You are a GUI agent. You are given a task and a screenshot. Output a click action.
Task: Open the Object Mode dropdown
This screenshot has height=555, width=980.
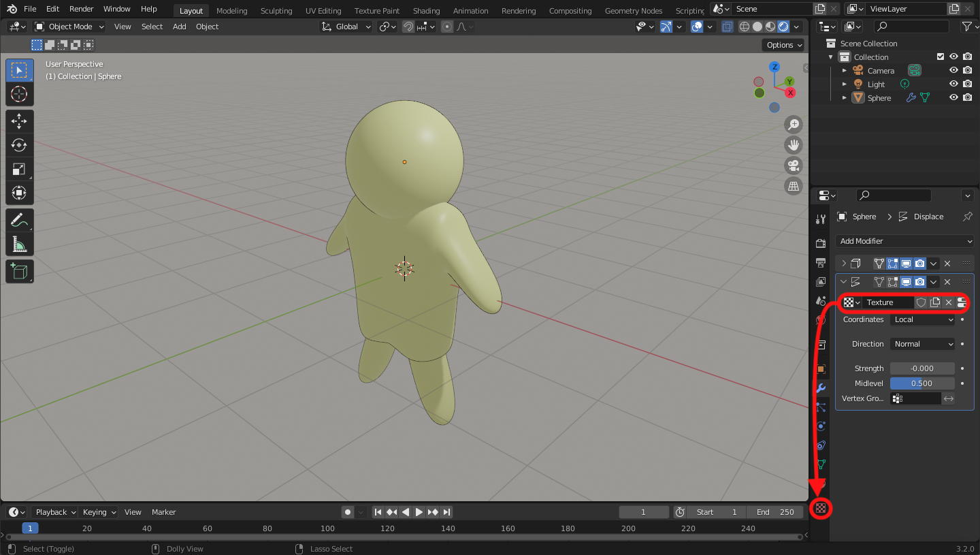[69, 27]
